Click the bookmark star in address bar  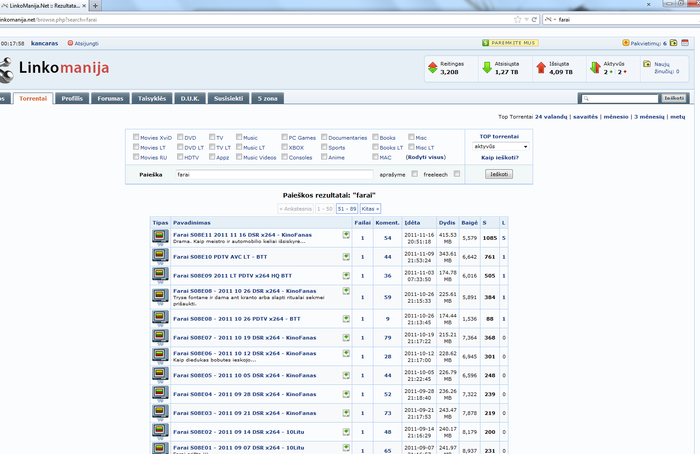click(x=517, y=19)
